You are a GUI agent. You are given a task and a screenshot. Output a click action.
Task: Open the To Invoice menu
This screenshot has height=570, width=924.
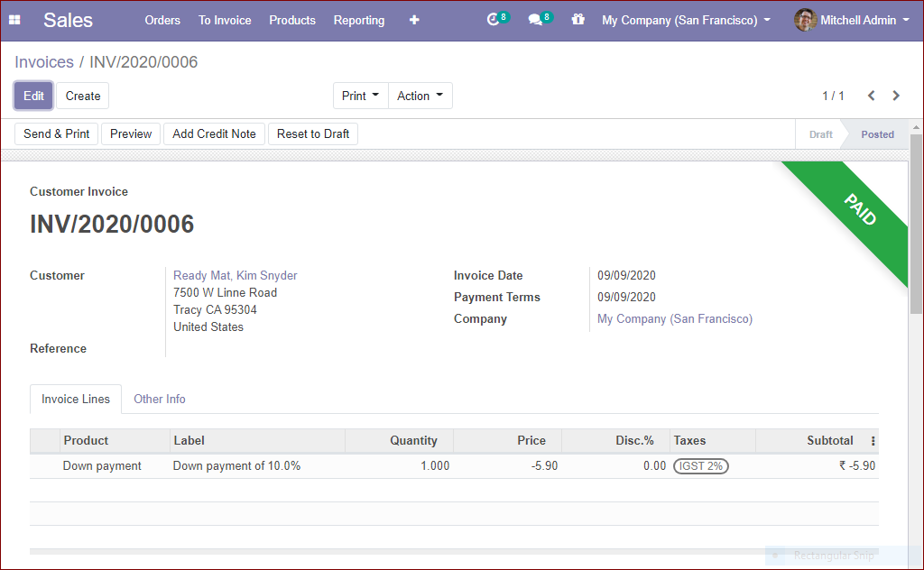225,20
